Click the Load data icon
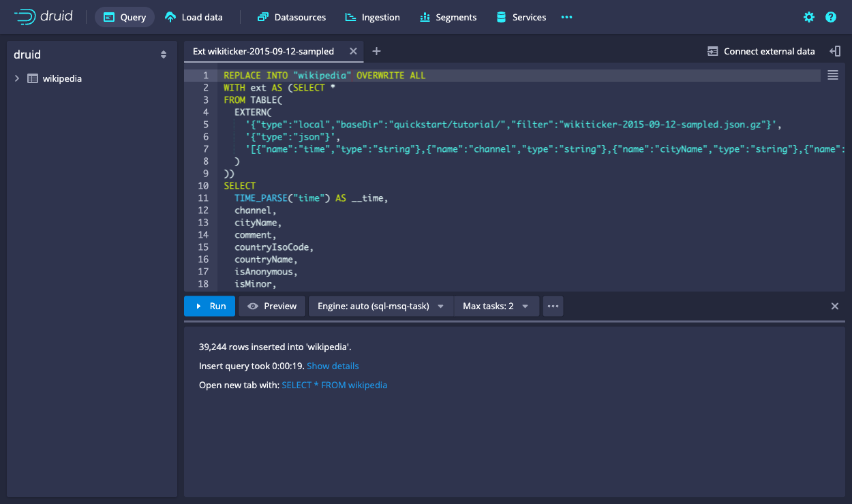Image resolution: width=852 pixels, height=504 pixels. pos(171,17)
